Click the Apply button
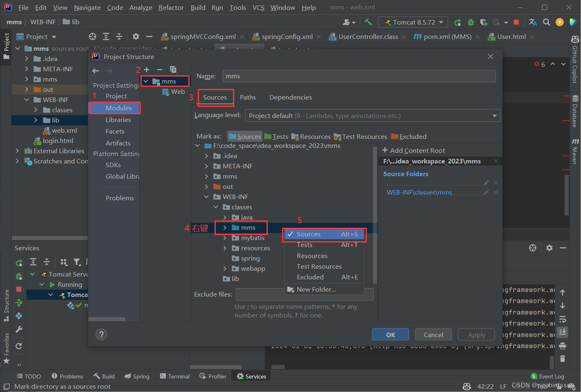 tap(477, 335)
